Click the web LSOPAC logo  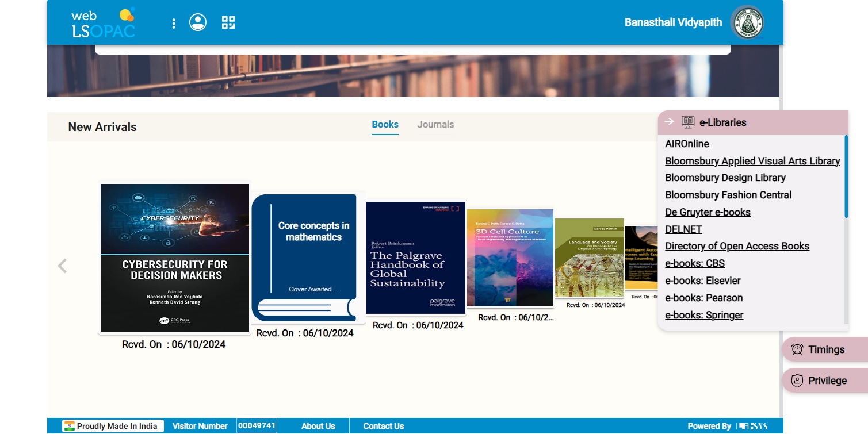[103, 23]
